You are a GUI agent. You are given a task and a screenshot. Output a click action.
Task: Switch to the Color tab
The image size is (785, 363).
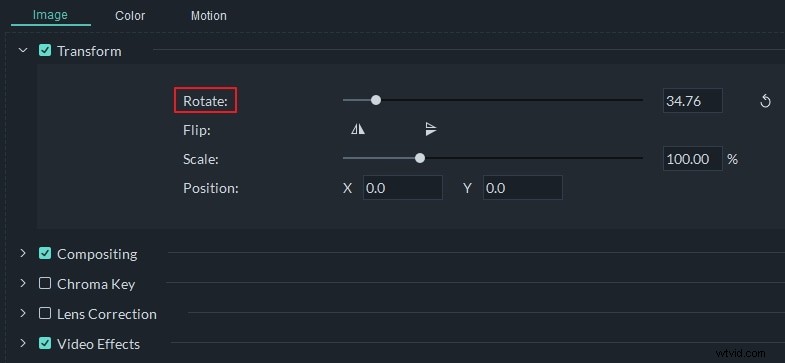coord(130,16)
